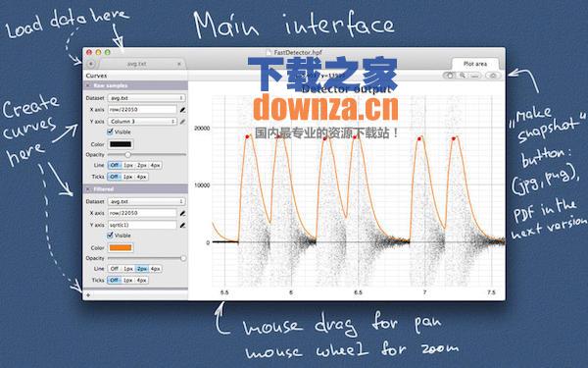Click X axis field in Raw samples section
588x368 pixels.
coord(142,109)
